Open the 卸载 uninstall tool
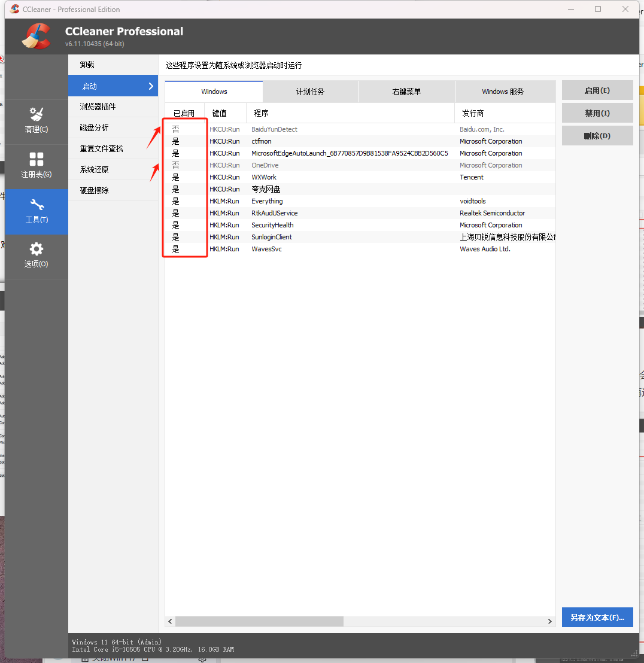Screen dimensions: 644x663 coord(113,65)
